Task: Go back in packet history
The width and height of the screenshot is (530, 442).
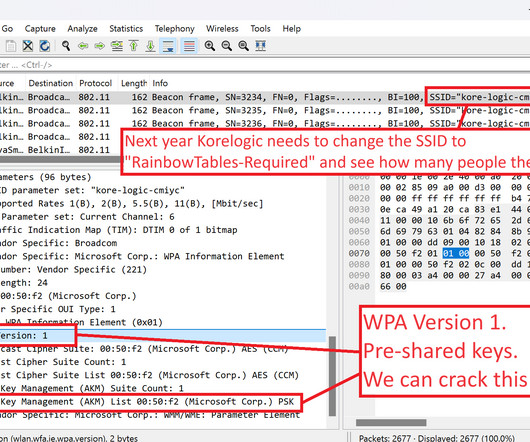Action: pyautogui.click(x=83, y=46)
